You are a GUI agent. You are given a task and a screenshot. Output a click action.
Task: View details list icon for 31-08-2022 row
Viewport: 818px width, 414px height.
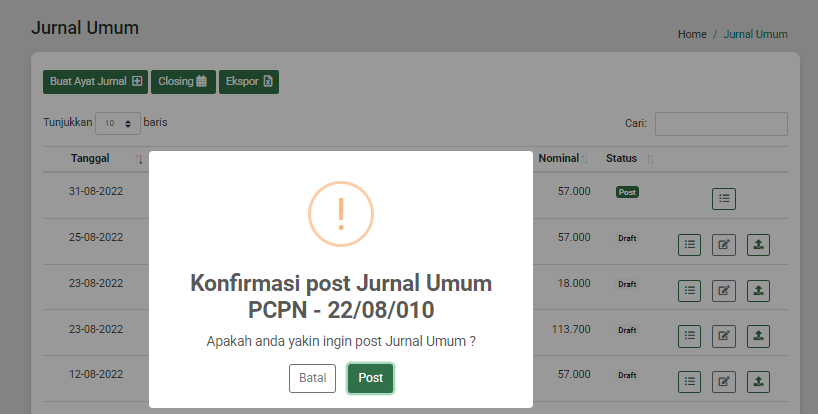[724, 199]
